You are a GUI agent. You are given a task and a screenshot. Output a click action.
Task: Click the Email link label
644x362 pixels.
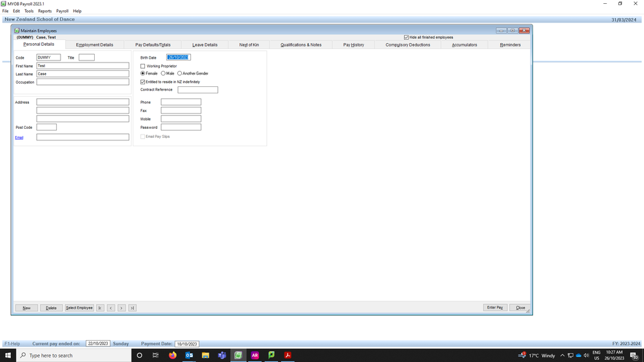click(19, 137)
